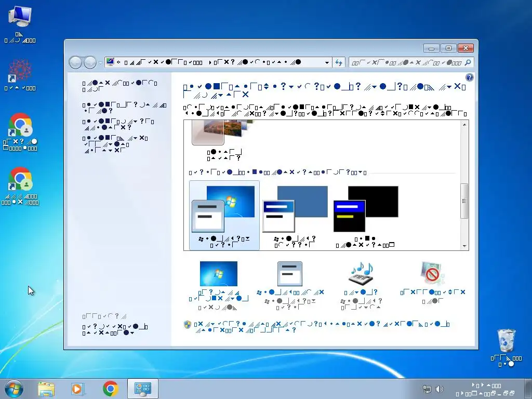Click the theme list scrollbar thumb

pos(464,201)
